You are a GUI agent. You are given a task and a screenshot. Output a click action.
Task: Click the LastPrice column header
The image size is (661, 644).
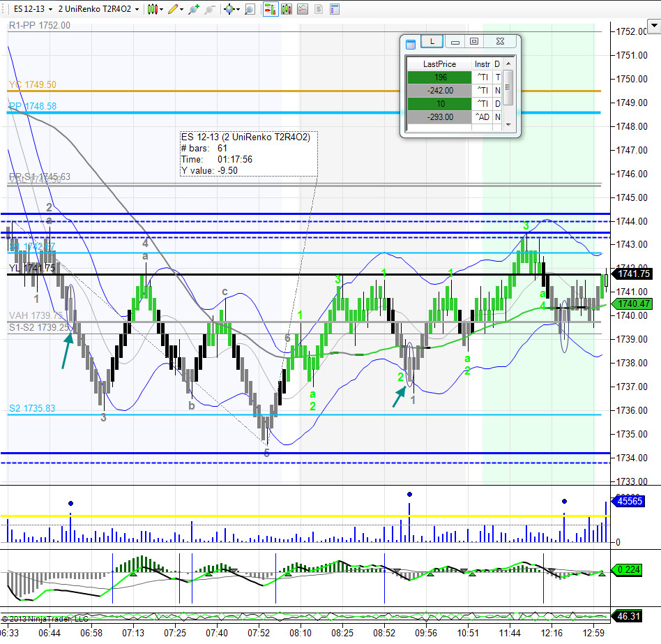439,64
